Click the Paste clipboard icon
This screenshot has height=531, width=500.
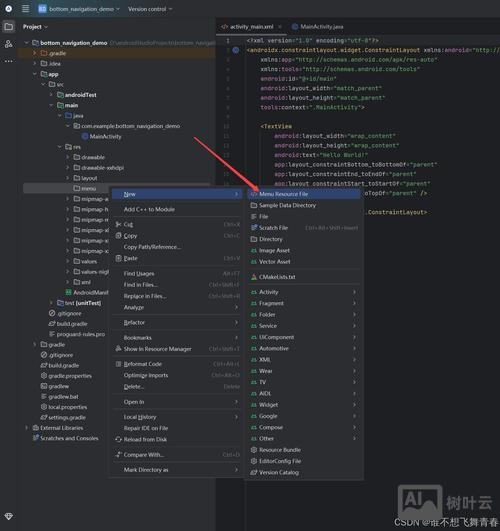(x=118, y=258)
